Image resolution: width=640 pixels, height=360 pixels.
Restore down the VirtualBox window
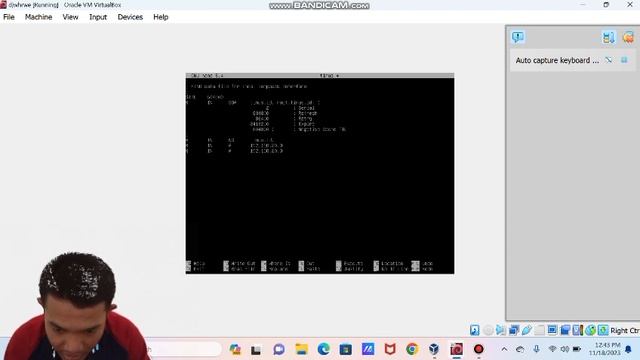(606, 4)
